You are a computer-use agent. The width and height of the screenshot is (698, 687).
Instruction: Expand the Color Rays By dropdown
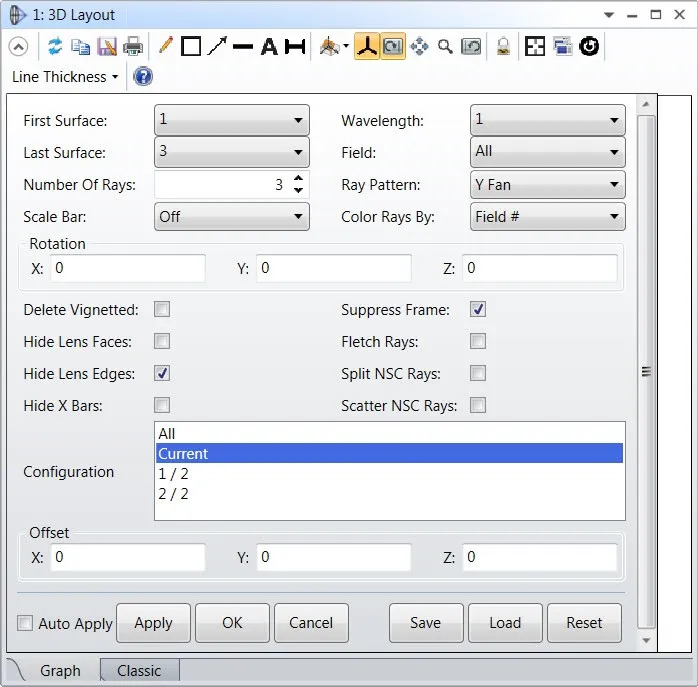tap(547, 216)
